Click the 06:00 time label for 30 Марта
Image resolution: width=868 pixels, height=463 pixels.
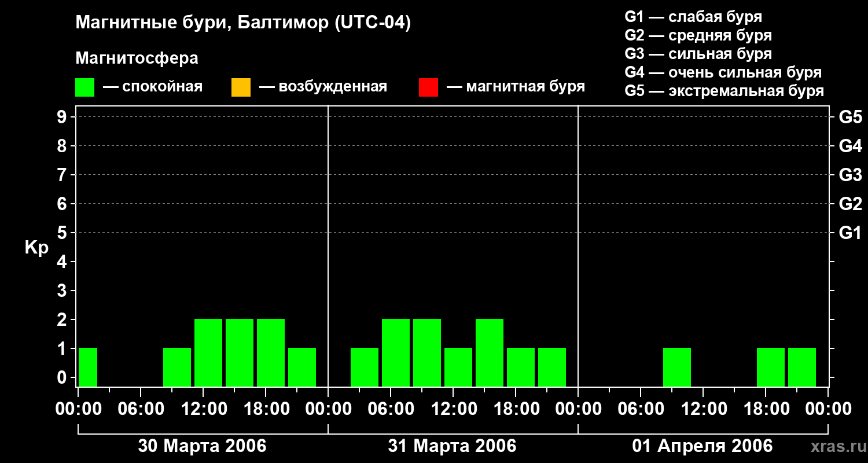(x=141, y=409)
